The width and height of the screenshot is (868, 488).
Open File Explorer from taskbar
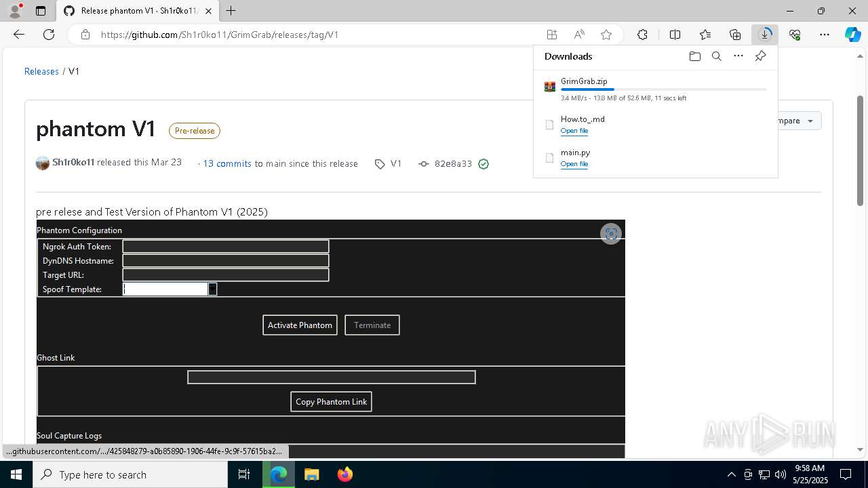coord(311,474)
